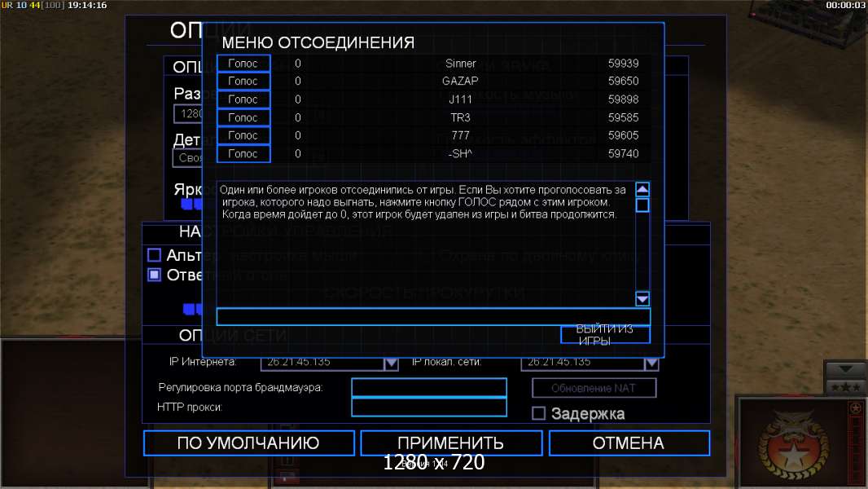
Task: Click the value 59585 in list
Action: pyautogui.click(x=624, y=117)
